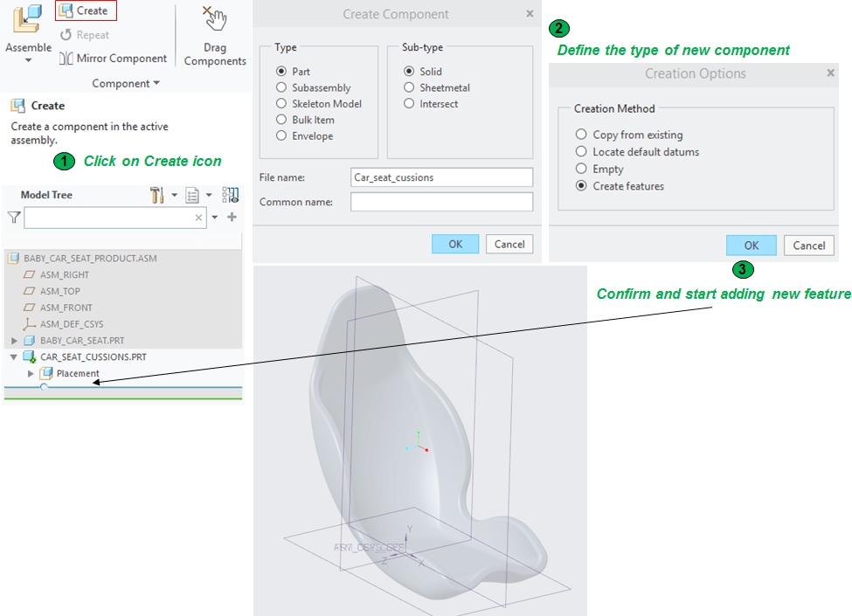Expand the Placement node in model tree
This screenshot has height=616, width=852.
(31, 373)
